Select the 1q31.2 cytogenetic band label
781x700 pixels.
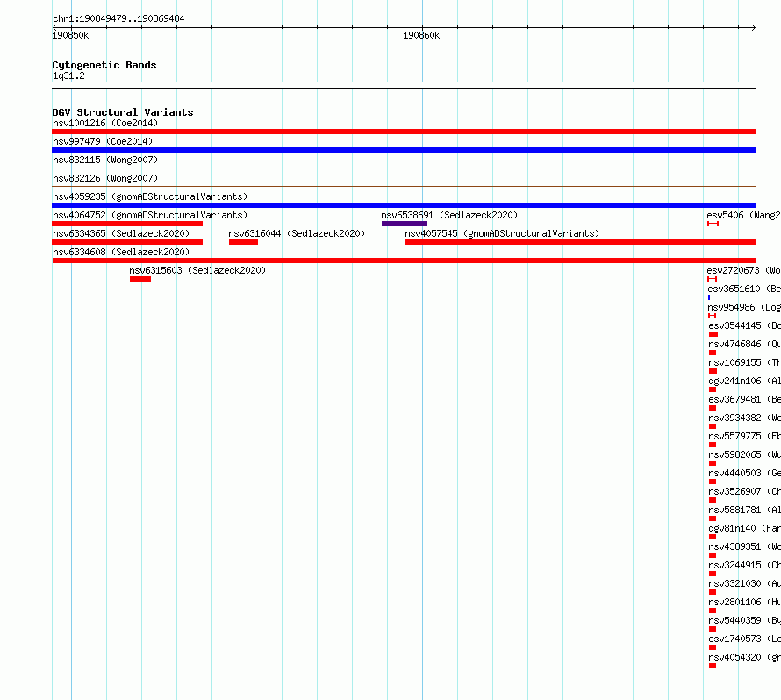tap(68, 75)
